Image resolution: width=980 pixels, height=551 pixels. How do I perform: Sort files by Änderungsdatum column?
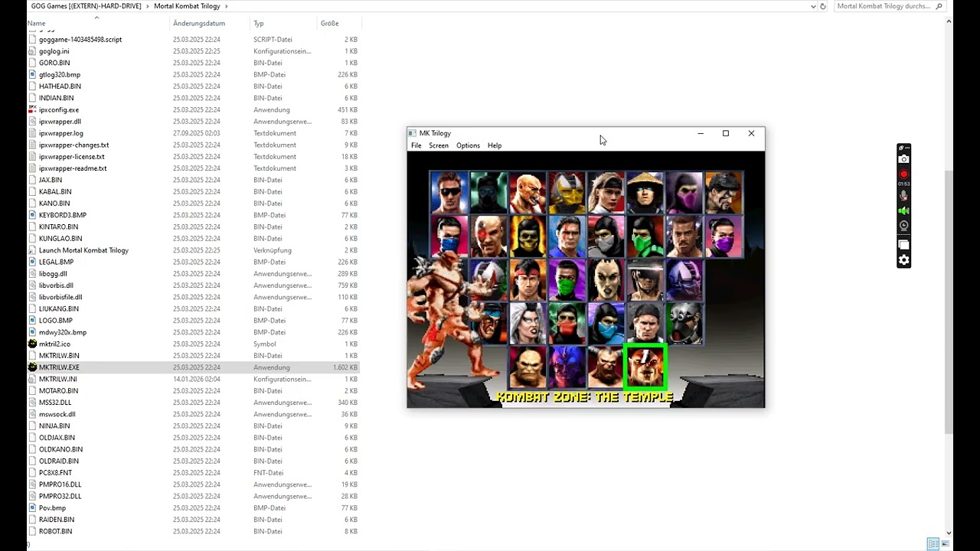click(x=199, y=23)
